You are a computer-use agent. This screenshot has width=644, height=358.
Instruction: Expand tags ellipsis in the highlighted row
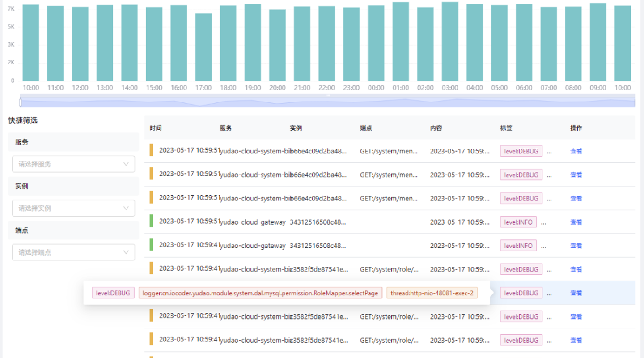[x=549, y=294]
